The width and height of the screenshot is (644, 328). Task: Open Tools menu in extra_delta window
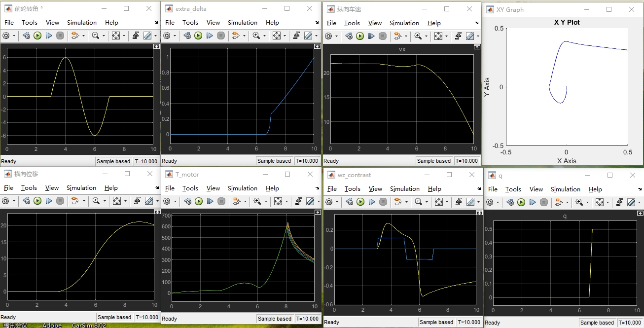(190, 22)
